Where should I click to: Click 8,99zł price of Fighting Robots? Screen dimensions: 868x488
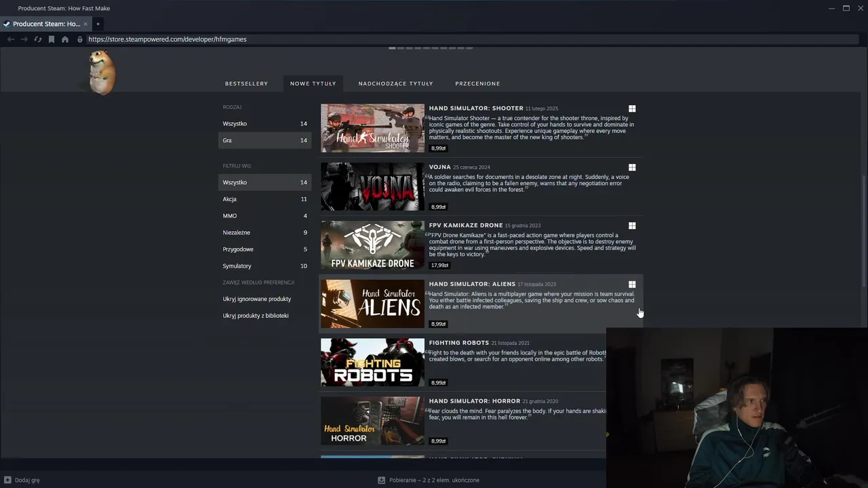438,383
